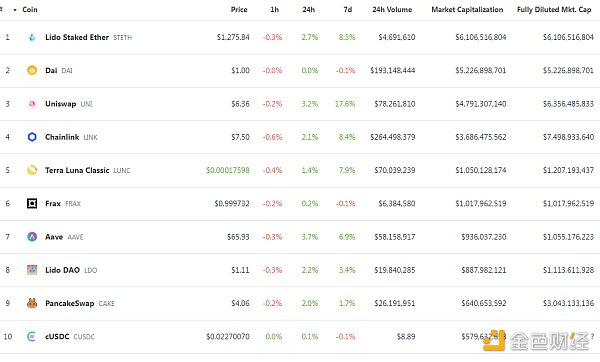
Task: Click the PancakeSwap bunny icon
Action: (32, 303)
